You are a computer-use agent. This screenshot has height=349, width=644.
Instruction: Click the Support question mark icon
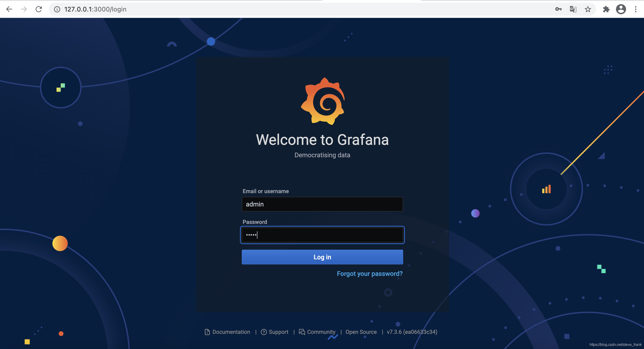(x=263, y=332)
